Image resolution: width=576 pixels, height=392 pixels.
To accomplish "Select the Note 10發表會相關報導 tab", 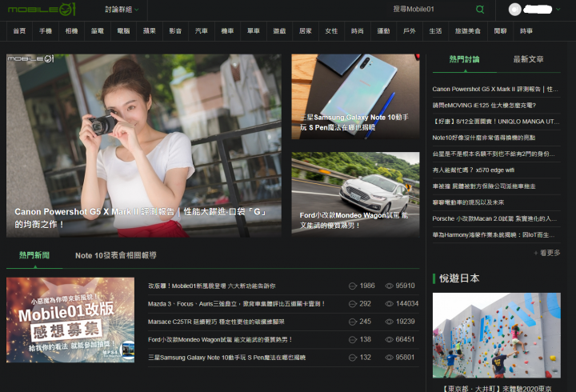I will point(116,255).
